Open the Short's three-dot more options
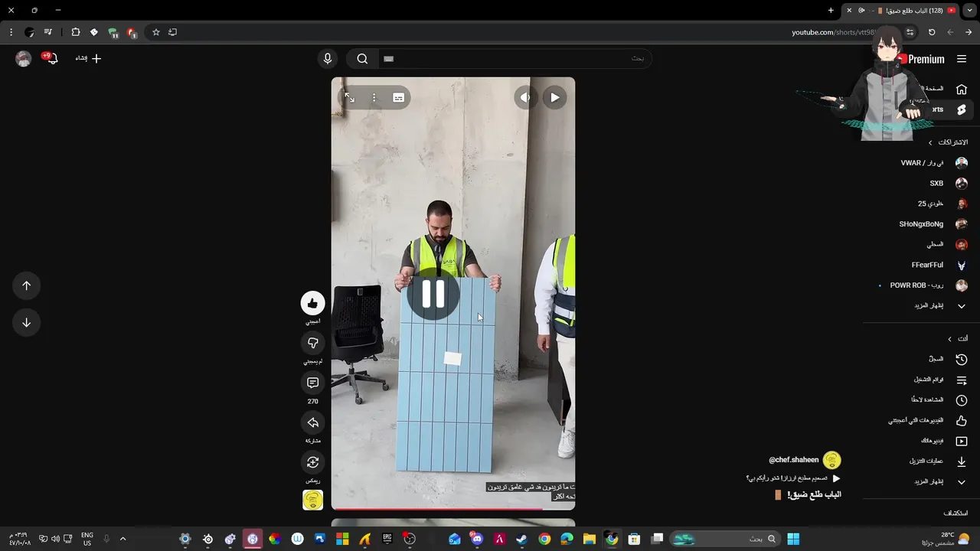This screenshot has height=551, width=980. coord(374,97)
